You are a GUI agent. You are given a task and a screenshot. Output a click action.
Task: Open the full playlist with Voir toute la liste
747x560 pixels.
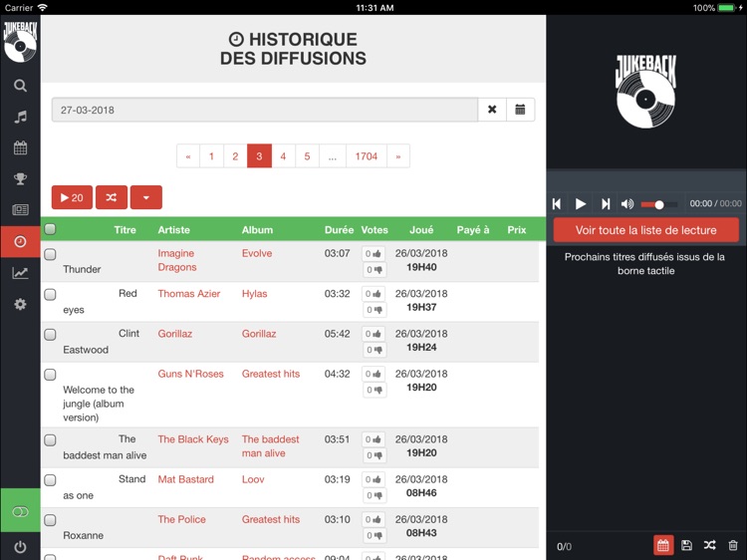[646, 230]
